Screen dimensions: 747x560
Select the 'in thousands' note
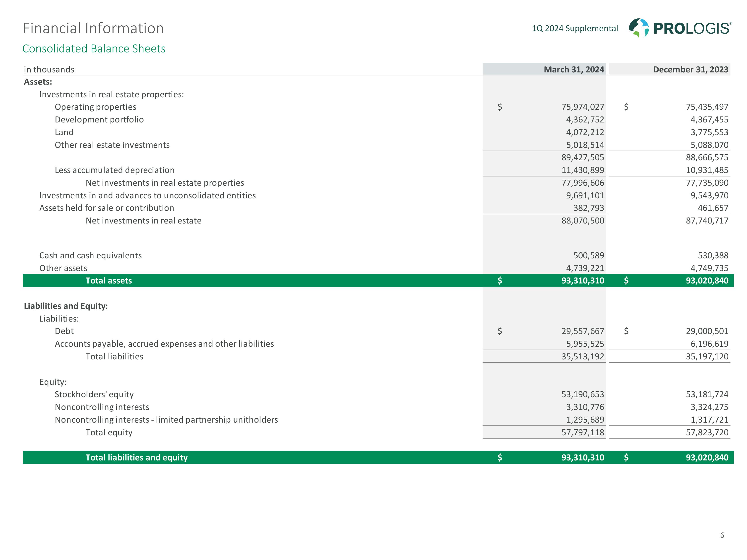pos(49,69)
